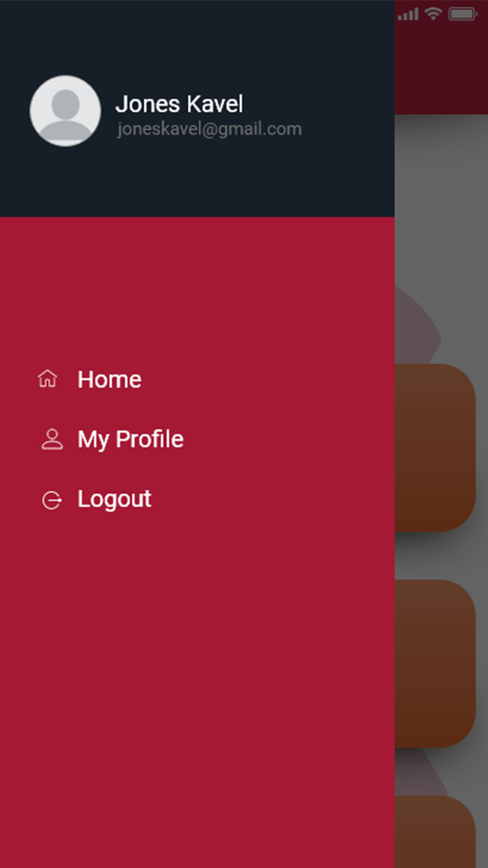Click the dark drawer header panel
The height and width of the screenshot is (868, 488).
(x=197, y=109)
